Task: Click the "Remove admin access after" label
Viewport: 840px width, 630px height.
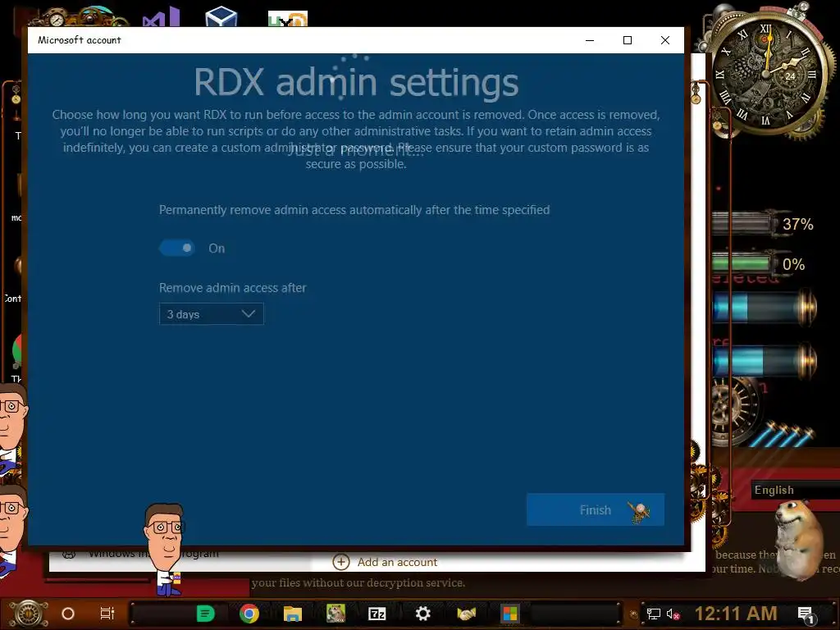Action: click(232, 288)
